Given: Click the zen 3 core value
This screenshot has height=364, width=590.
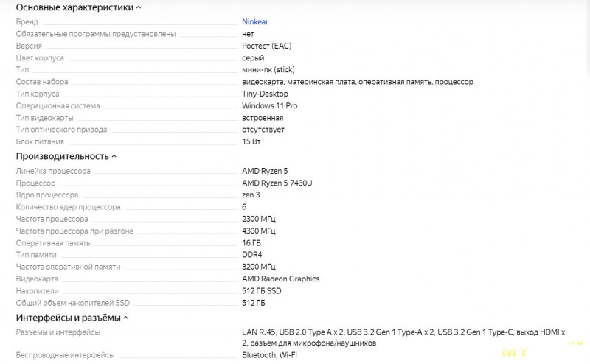Looking at the screenshot, I should click(x=253, y=195).
